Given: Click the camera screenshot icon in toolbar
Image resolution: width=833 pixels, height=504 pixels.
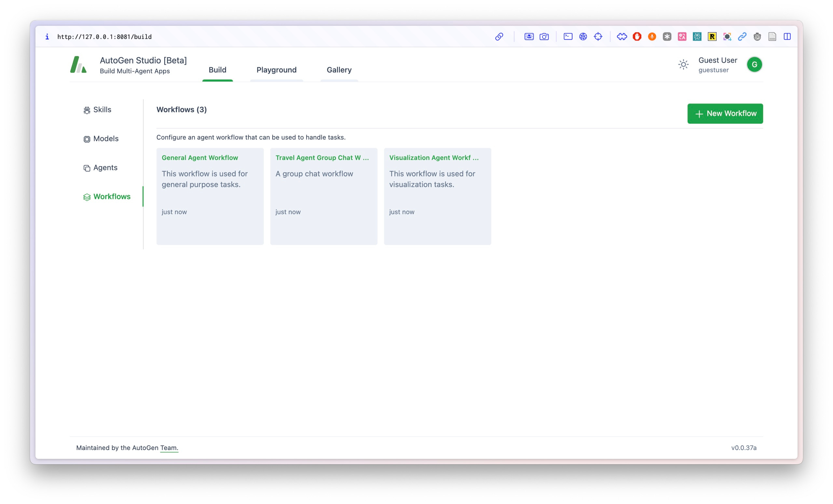Looking at the screenshot, I should pos(544,36).
